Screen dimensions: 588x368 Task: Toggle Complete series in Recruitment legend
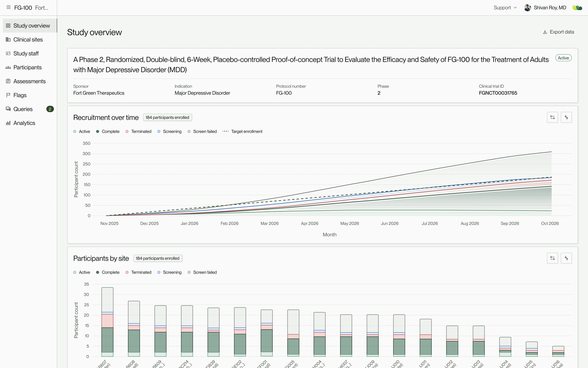[x=108, y=131]
